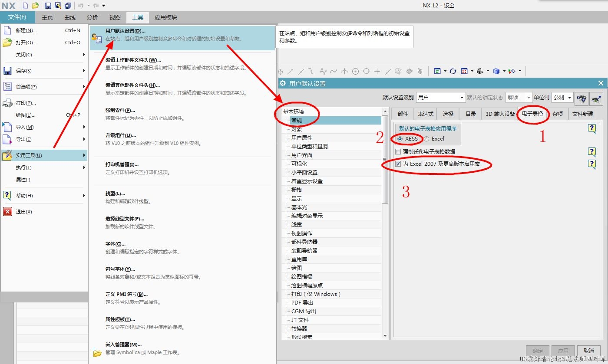The image size is (608, 364).
Task: Choose 打印机管理(I)... menu entry
Action: pyautogui.click(x=182, y=168)
